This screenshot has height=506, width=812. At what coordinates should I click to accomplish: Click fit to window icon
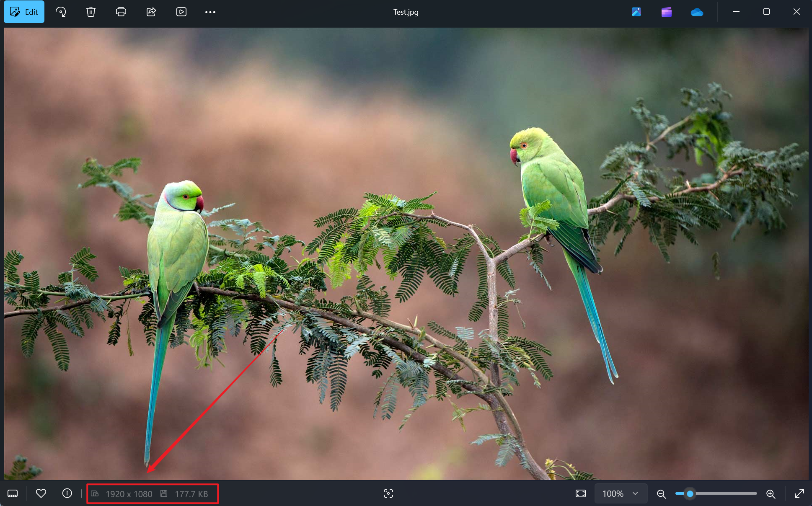pyautogui.click(x=581, y=493)
